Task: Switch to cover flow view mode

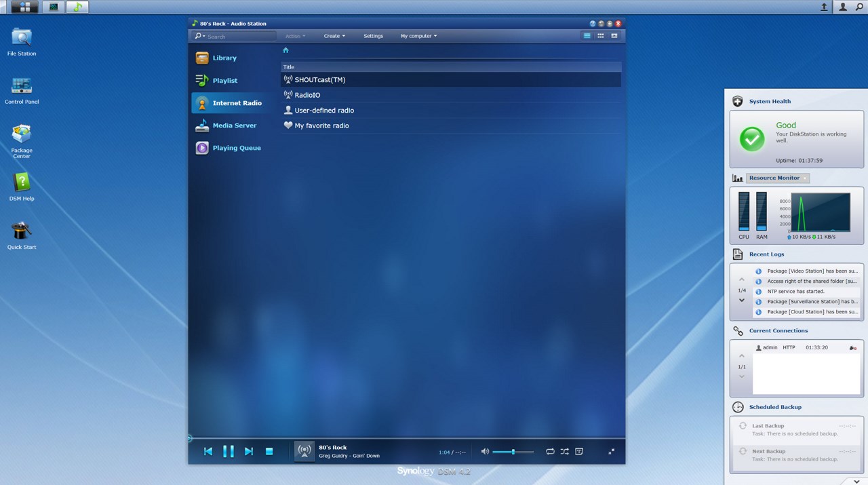Action: [614, 36]
